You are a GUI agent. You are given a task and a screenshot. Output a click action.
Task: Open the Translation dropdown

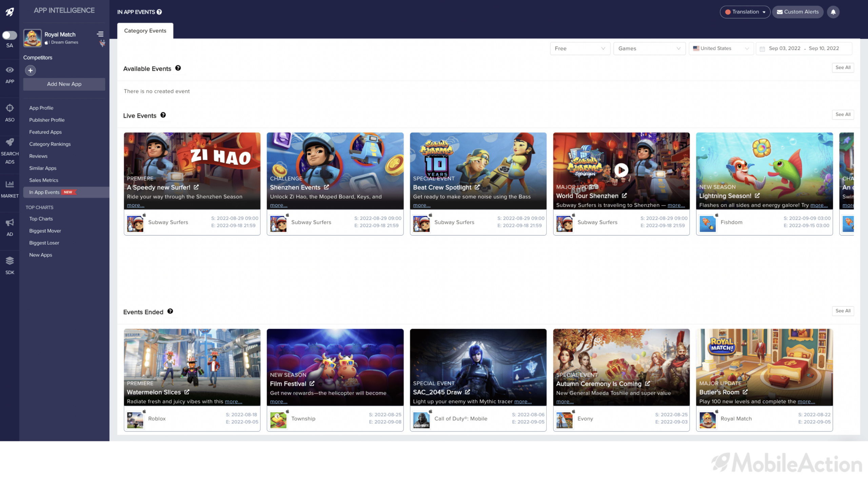745,12
